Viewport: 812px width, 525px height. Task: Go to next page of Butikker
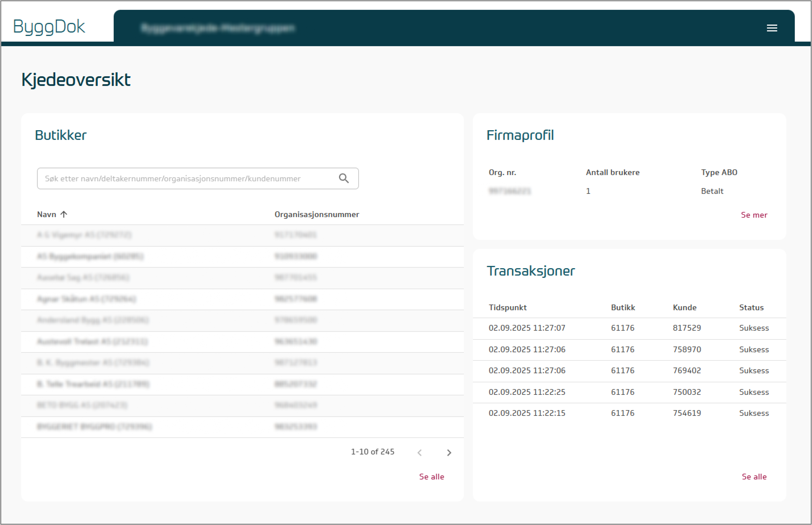coord(449,452)
